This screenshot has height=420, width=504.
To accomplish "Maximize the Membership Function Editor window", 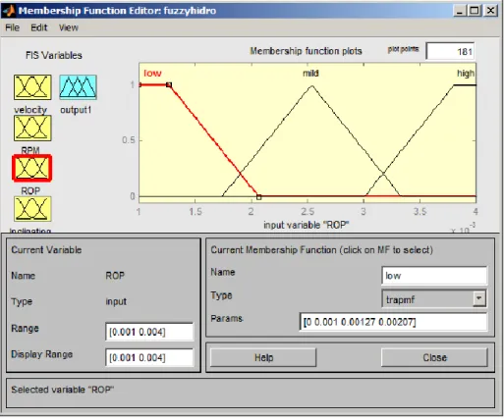I will point(475,11).
